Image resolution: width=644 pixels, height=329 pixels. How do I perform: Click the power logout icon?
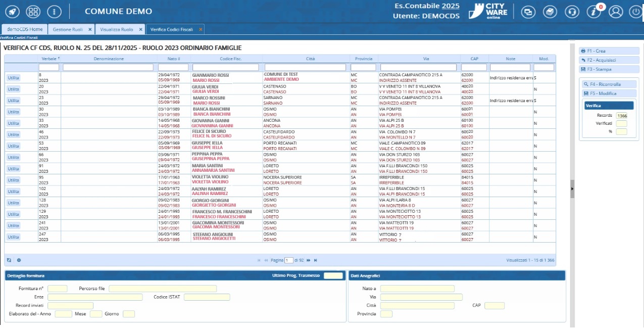(634, 12)
